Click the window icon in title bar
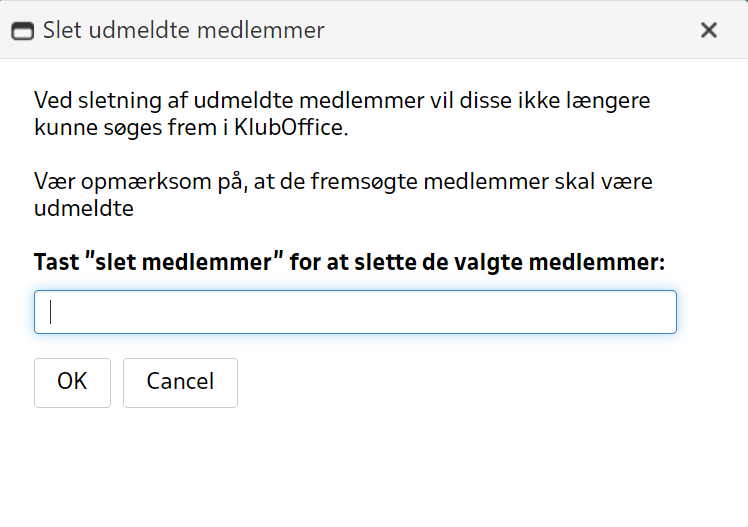 [22, 31]
